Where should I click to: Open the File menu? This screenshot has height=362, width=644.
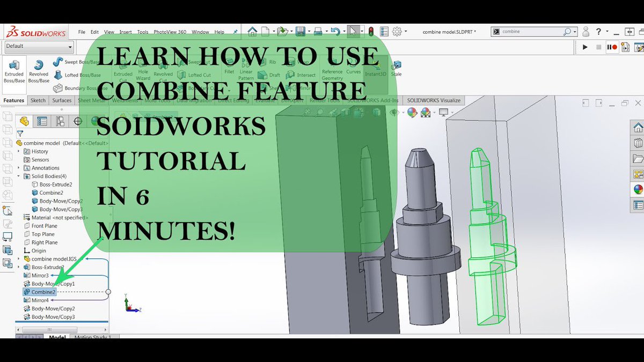coord(82,32)
